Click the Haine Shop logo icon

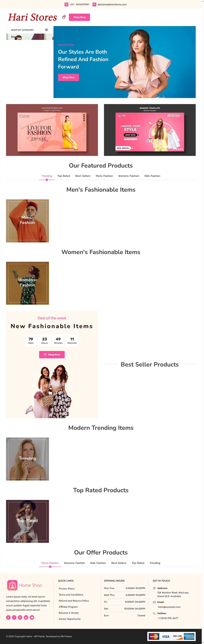point(12,585)
